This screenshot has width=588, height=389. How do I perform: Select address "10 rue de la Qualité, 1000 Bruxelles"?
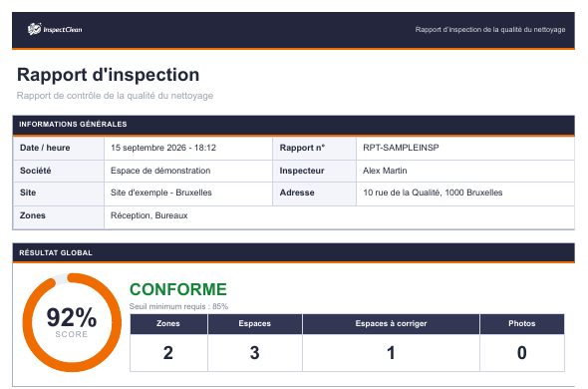433,193
